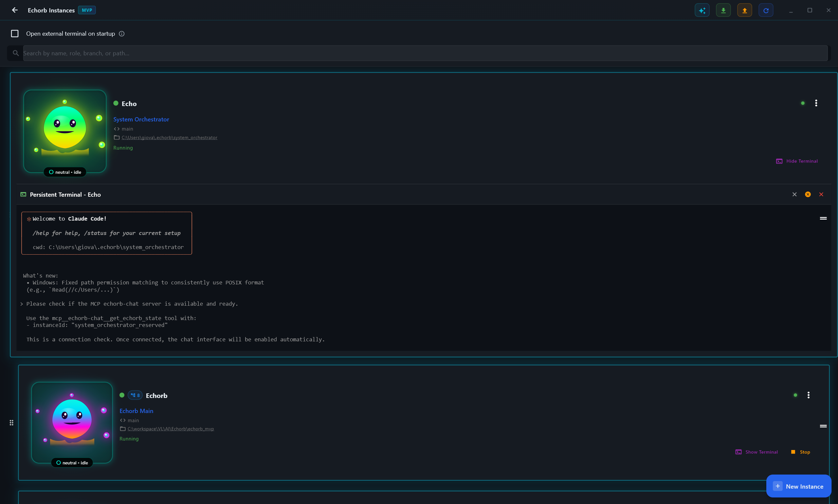This screenshot has height=504, width=838.
Task: Open the system_orchestrator folder path link
Action: point(169,137)
